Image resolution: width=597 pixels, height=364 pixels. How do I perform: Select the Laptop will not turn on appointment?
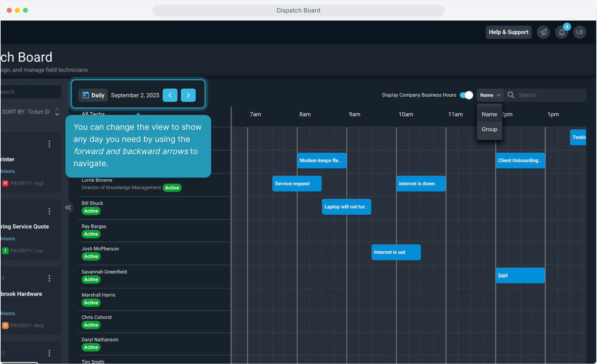346,207
